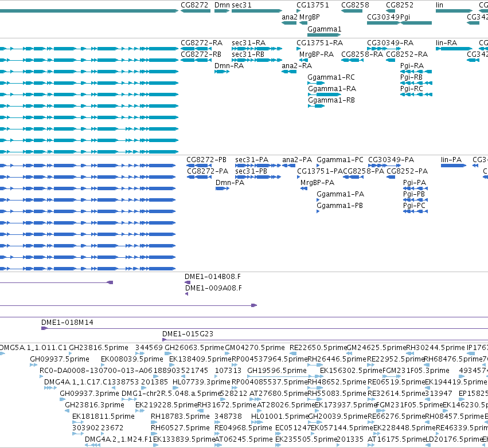Open the GH09937.3prime EST label
Viewport: 488px width, 448px height.
[89, 394]
